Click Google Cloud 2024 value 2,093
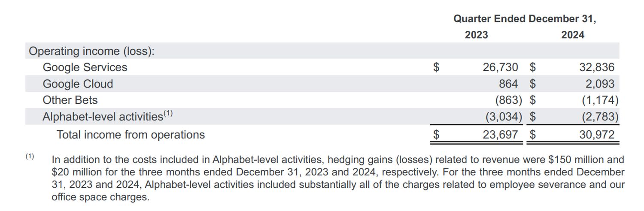644x211 pixels. click(600, 84)
